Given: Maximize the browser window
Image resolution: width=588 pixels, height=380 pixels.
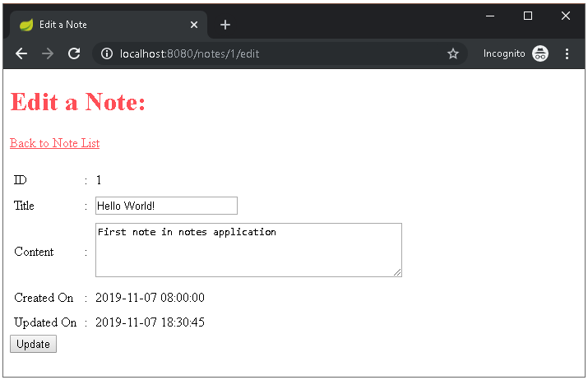Looking at the screenshot, I should point(528,16).
